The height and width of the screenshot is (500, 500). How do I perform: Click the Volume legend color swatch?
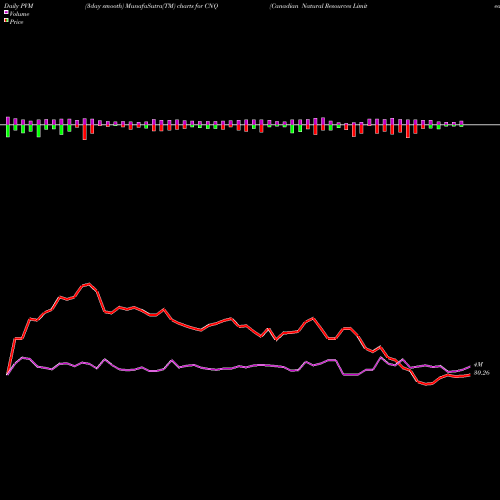click(x=6, y=12)
